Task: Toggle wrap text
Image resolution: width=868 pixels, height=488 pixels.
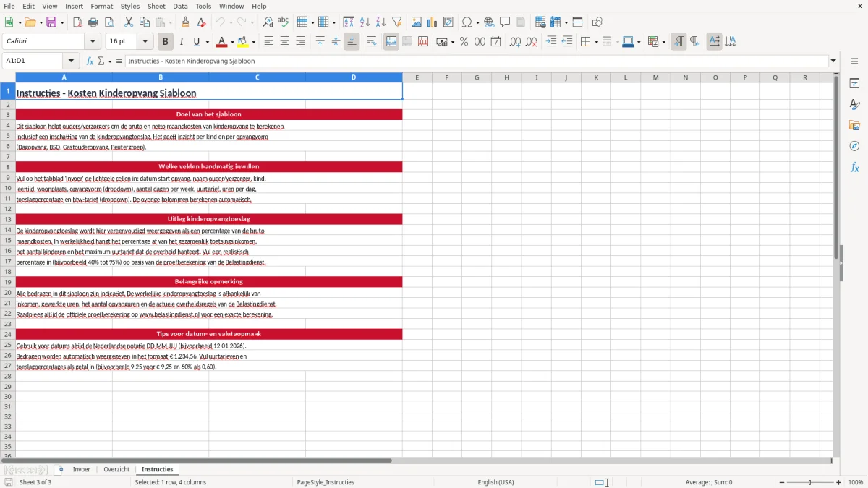Action: 372,42
